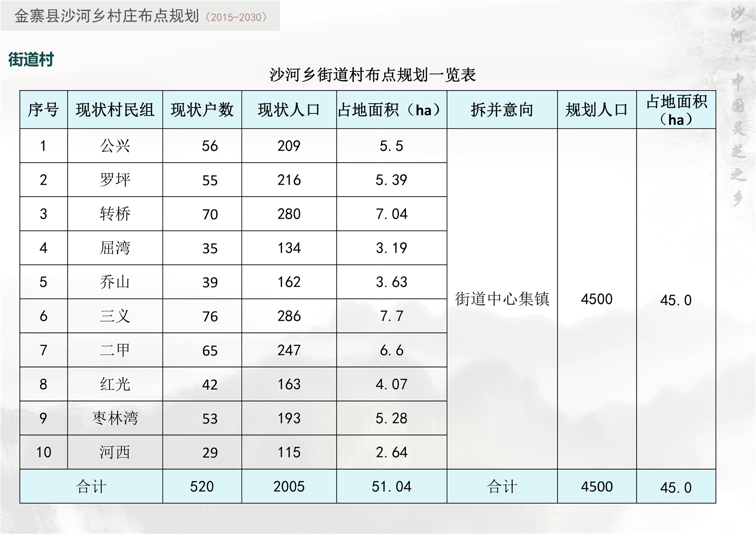
Task: Select village group cell 公兴
Action: click(x=115, y=146)
